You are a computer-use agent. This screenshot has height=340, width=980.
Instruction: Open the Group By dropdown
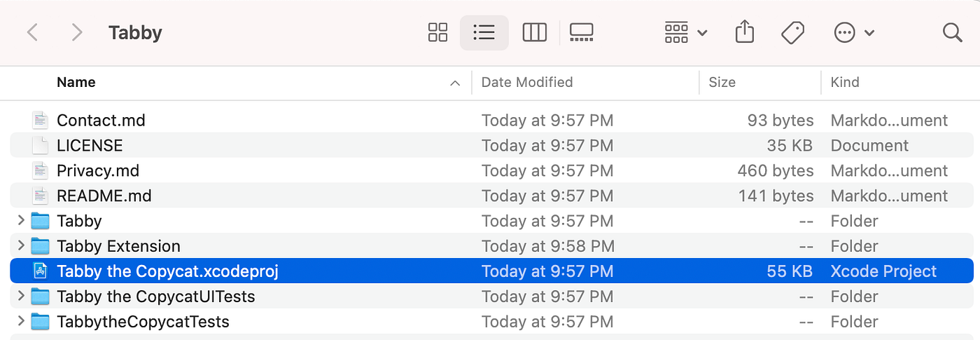[685, 32]
